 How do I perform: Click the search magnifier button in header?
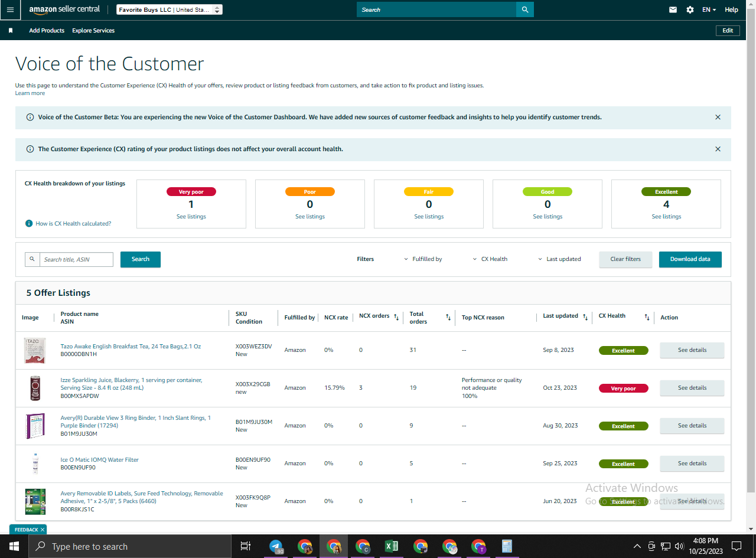pos(525,9)
